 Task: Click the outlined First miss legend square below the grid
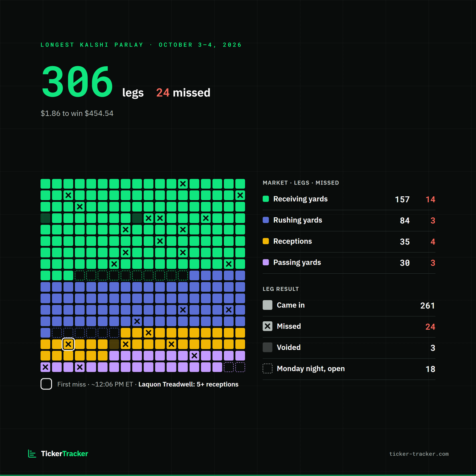tap(46, 384)
